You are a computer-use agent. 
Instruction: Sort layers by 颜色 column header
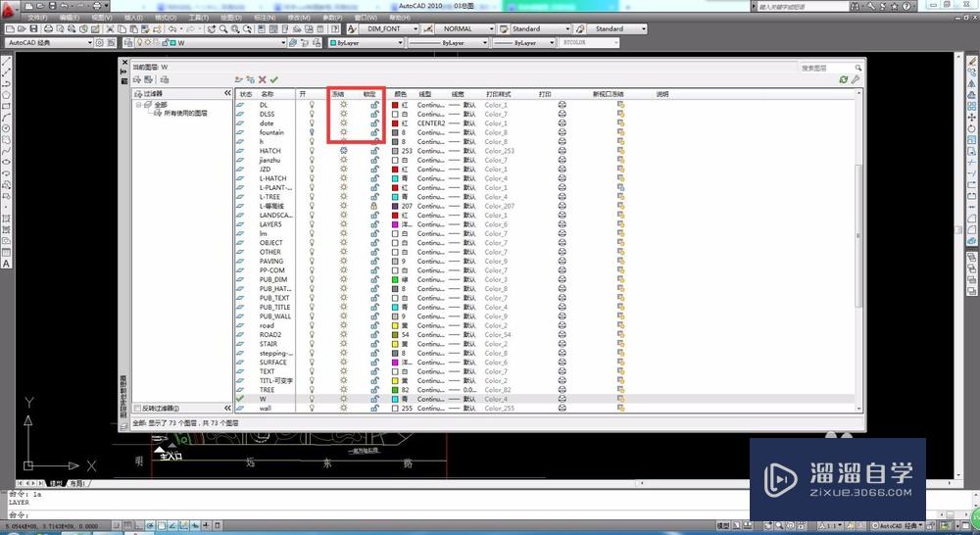click(x=400, y=94)
